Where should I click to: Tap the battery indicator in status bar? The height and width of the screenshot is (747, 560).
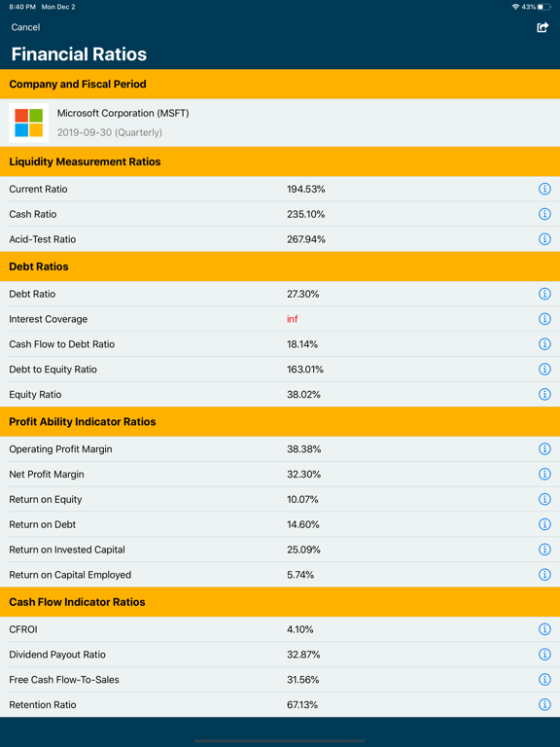(x=543, y=7)
